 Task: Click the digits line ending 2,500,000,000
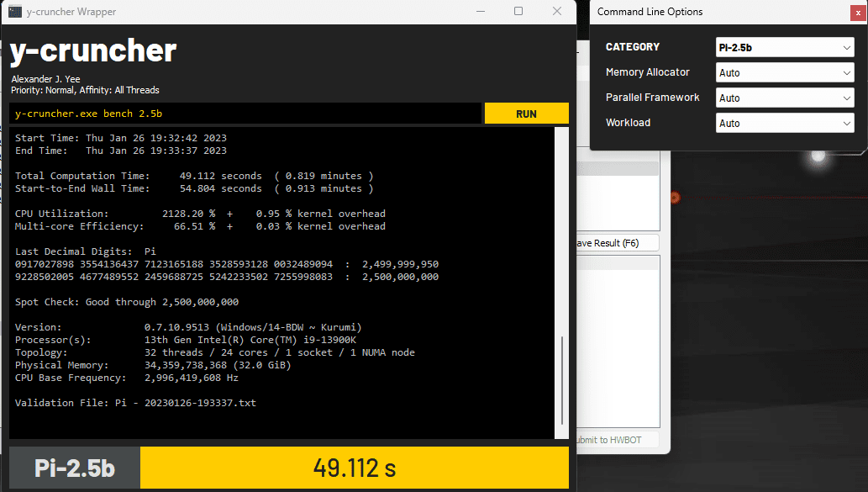click(226, 277)
